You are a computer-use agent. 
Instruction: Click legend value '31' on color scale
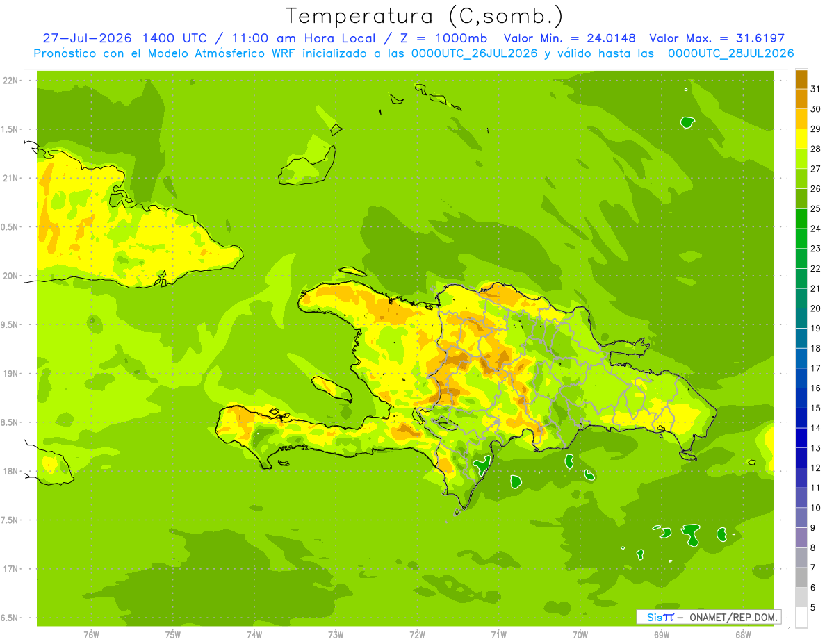point(815,89)
